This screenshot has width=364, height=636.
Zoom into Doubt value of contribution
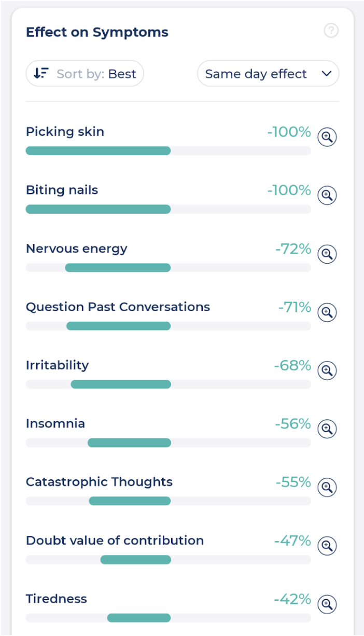[327, 546]
